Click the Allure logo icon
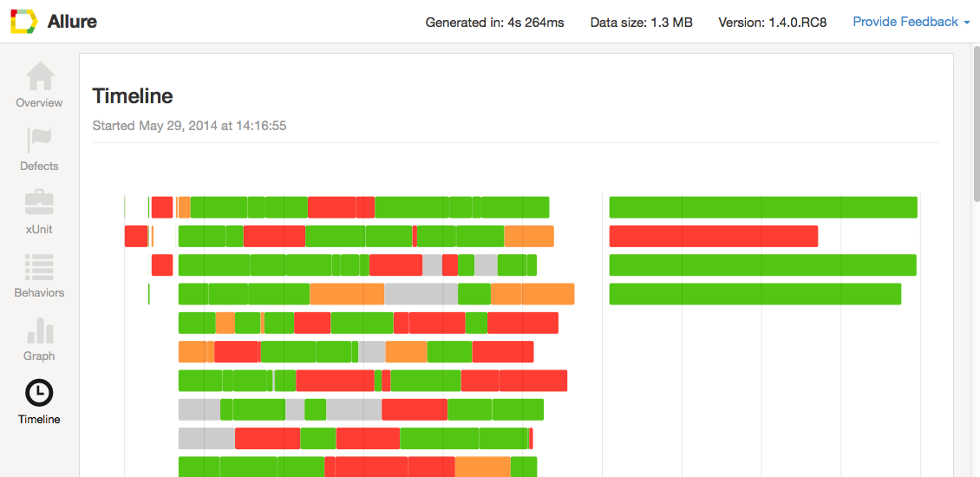Image resolution: width=980 pixels, height=477 pixels. [x=23, y=22]
